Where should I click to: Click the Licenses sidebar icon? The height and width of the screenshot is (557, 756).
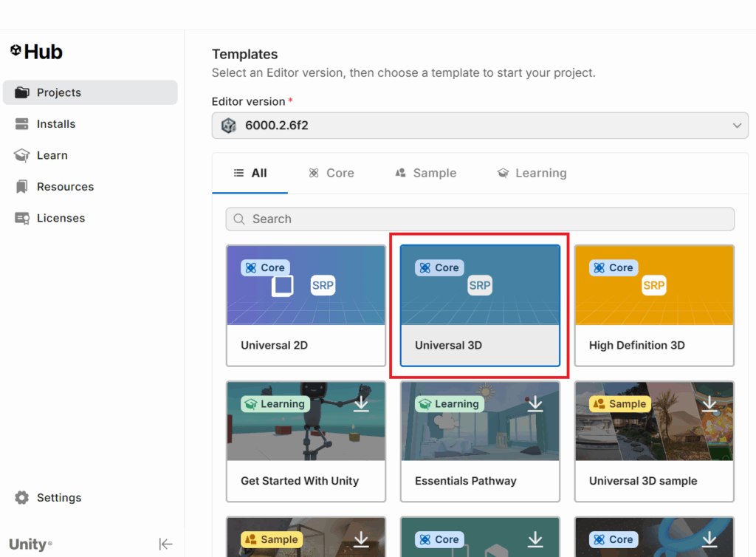22,218
